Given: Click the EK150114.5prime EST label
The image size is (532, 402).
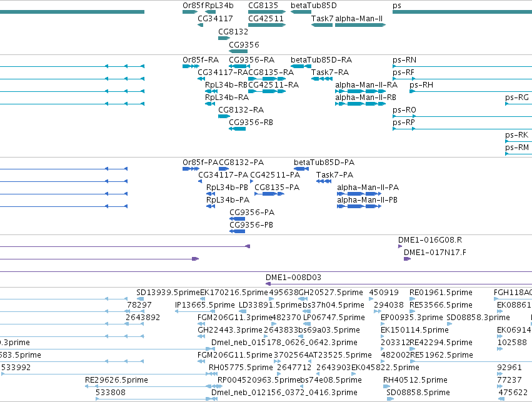Looking at the screenshot, I should pos(414,331).
